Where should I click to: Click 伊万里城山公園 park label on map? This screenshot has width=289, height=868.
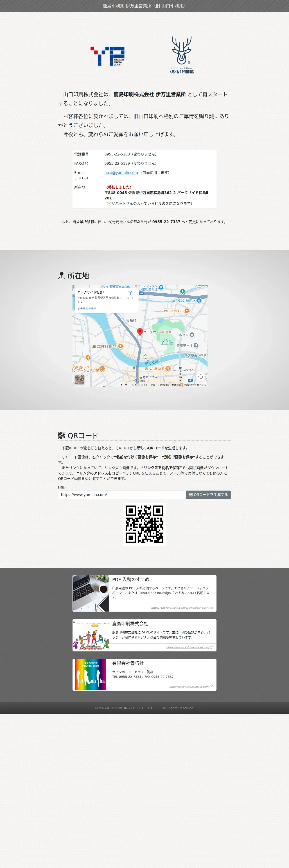[167, 342]
